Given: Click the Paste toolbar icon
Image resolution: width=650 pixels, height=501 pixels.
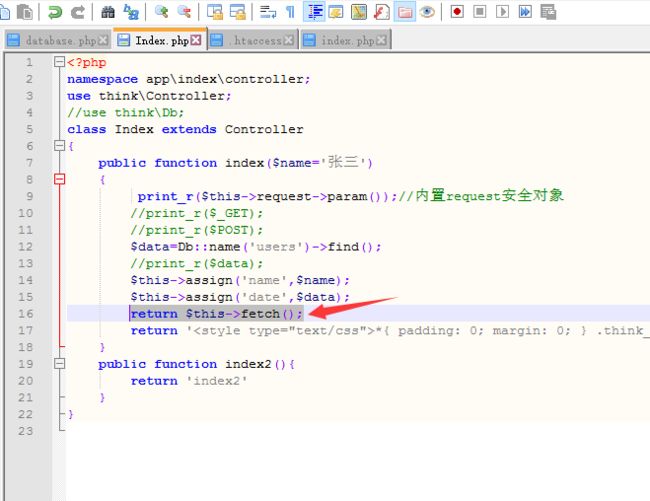Looking at the screenshot, I should (x=25, y=12).
